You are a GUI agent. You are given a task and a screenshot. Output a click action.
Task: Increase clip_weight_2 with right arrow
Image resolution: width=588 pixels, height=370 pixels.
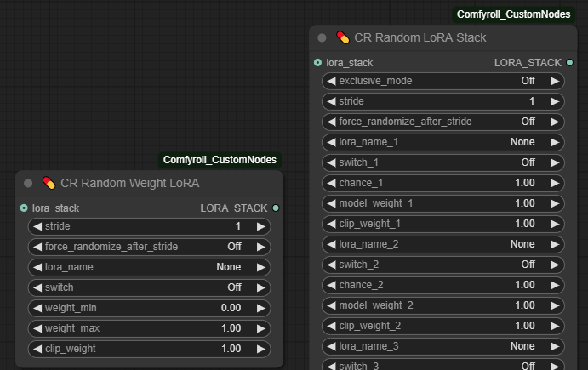555,326
